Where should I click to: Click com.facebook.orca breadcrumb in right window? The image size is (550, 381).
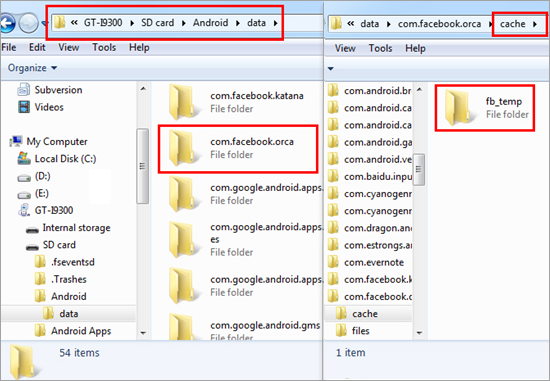point(439,24)
